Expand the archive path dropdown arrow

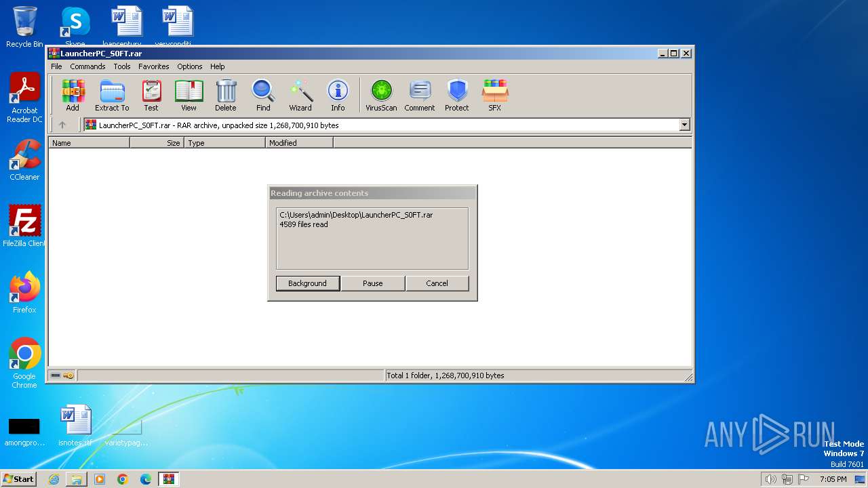coord(684,125)
